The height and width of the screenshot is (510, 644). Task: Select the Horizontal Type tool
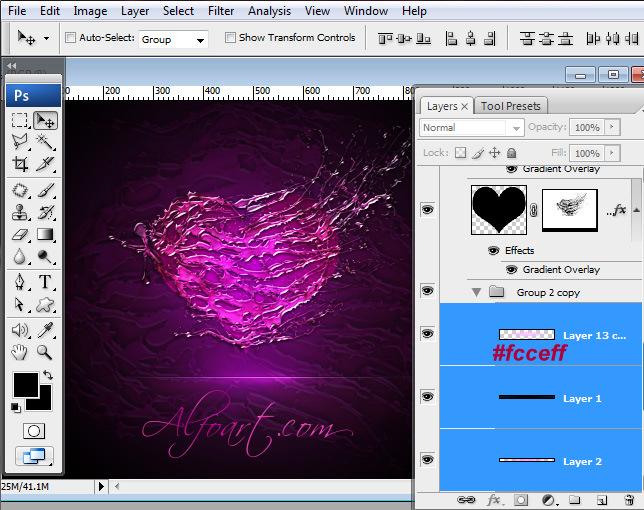tap(46, 282)
